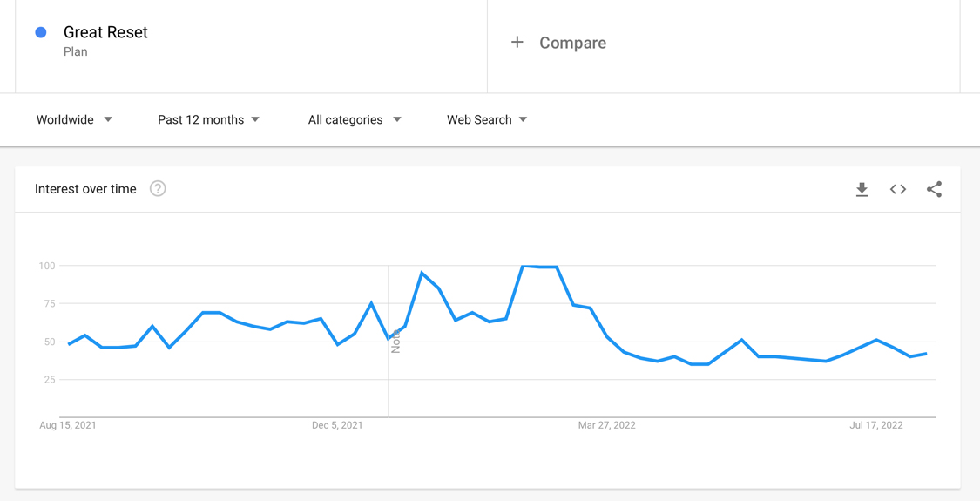Download the interest over time data
Image resolution: width=980 pixels, height=501 pixels.
[x=862, y=189]
